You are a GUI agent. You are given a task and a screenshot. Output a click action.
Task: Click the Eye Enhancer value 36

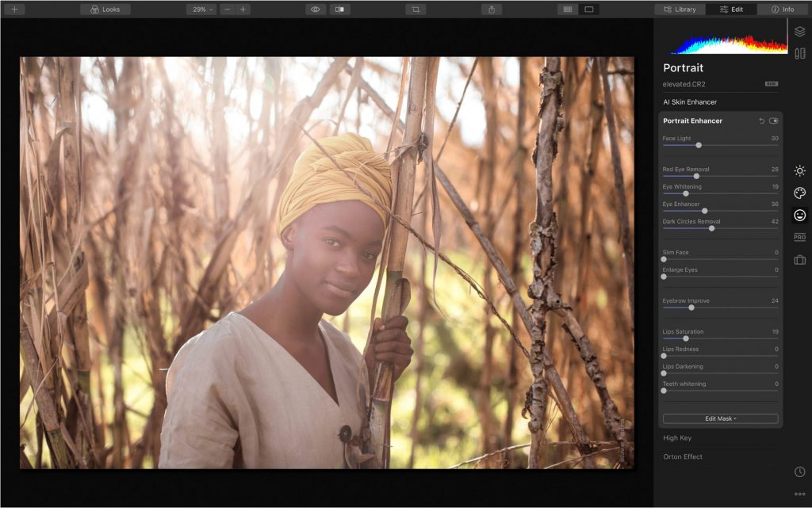775,204
